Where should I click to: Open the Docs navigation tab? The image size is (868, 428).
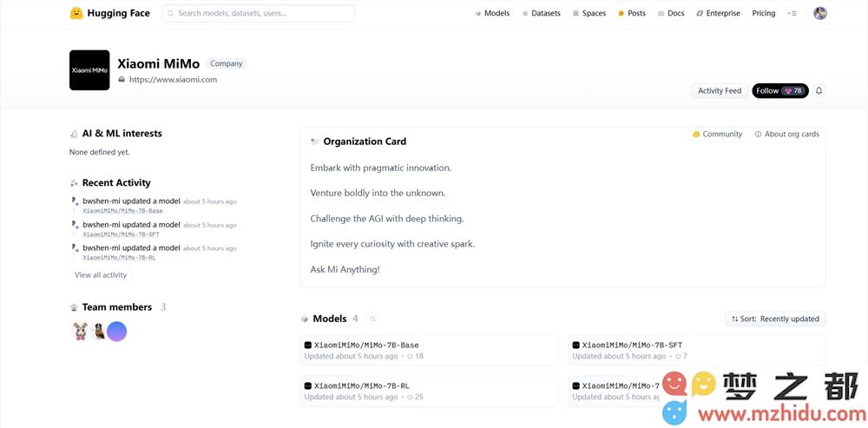[671, 13]
